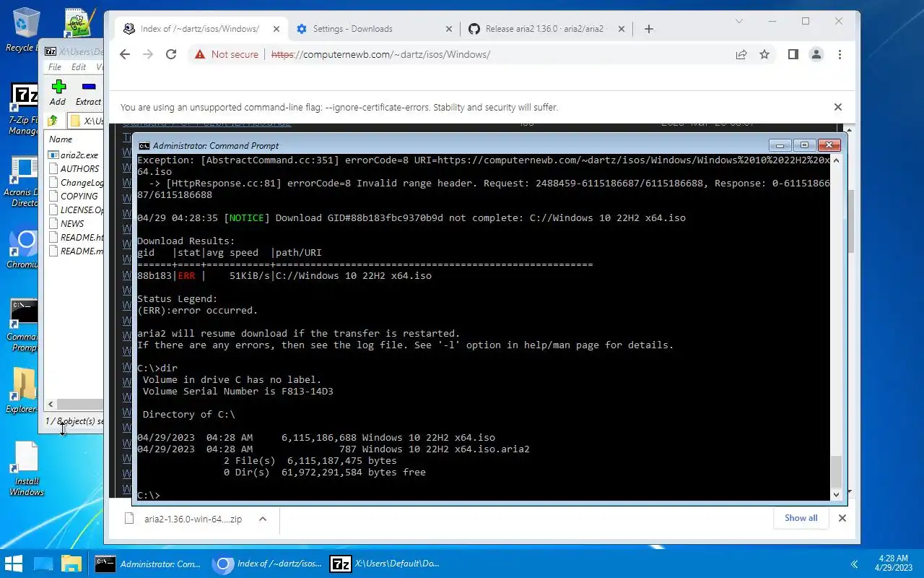Open File Explorer from the taskbar
The image size is (924, 578).
pos(71,564)
